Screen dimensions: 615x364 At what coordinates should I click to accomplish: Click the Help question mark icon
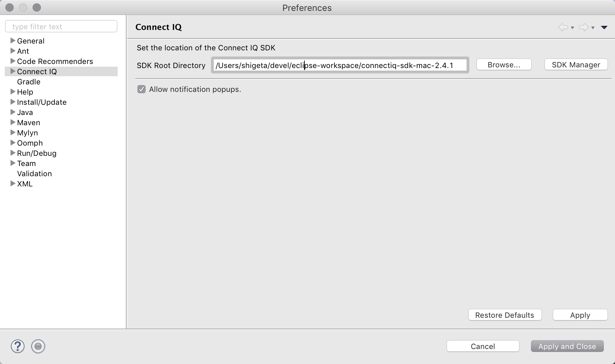pos(18,346)
